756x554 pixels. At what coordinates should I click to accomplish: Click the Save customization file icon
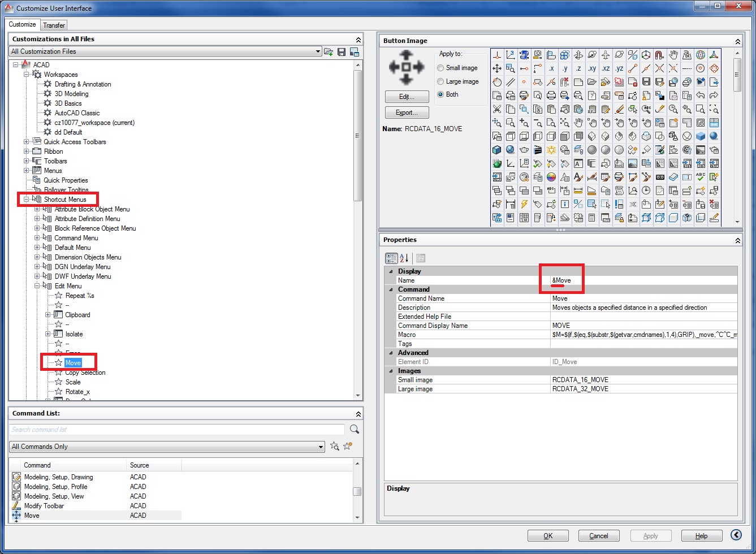342,51
